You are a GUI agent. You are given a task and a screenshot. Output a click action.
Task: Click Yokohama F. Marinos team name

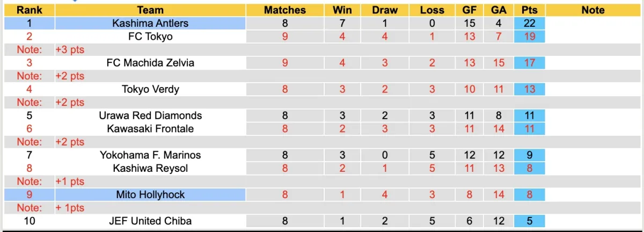tap(150, 155)
